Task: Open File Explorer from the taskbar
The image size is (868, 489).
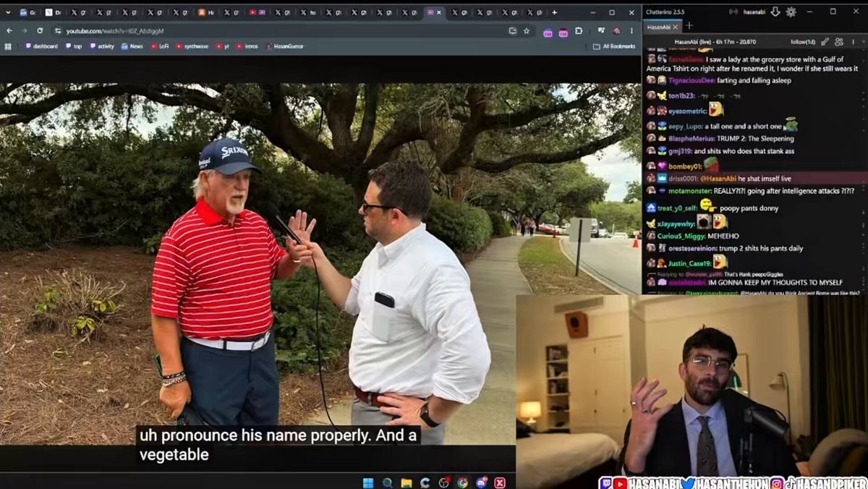Action: tap(407, 482)
